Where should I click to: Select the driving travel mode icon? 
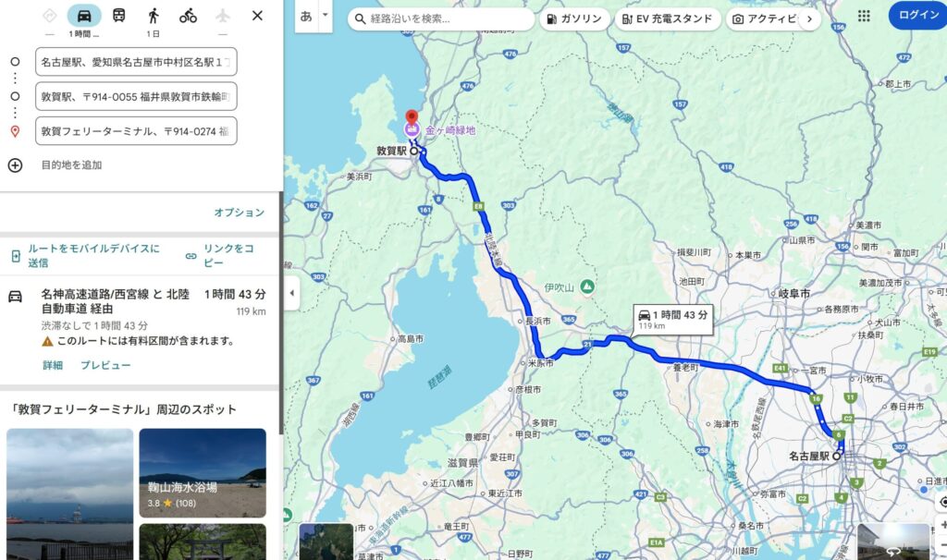click(x=84, y=16)
